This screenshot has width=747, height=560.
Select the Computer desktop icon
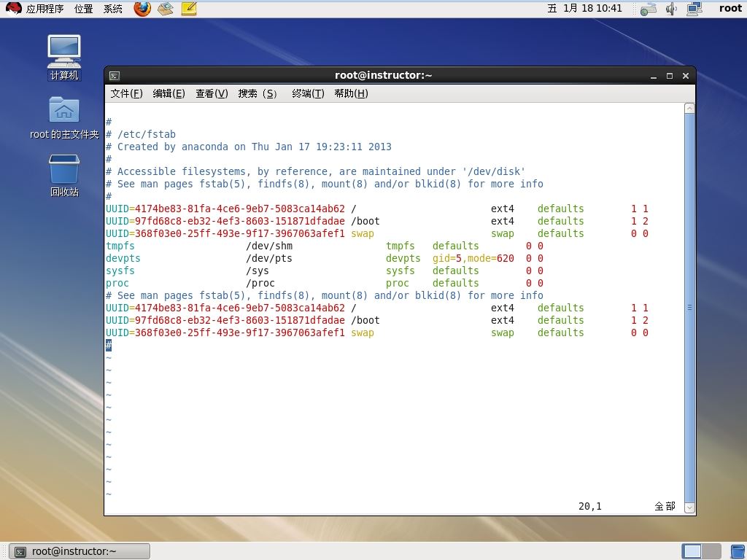[x=64, y=58]
